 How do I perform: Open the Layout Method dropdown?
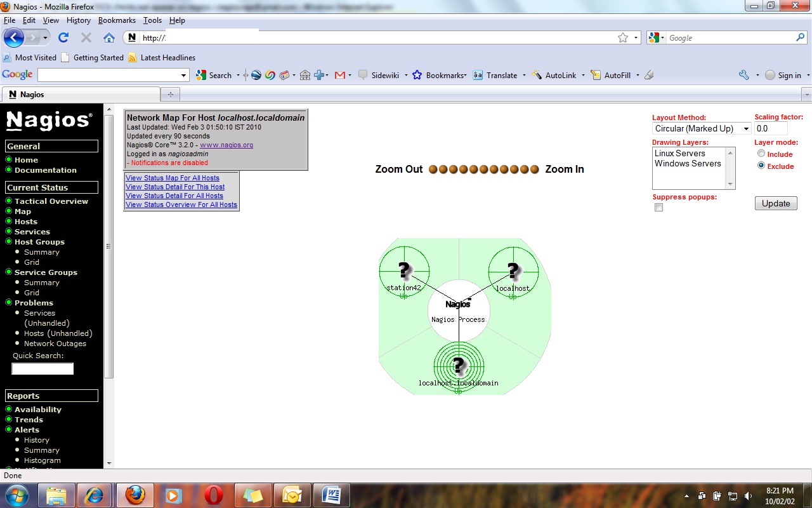coord(701,128)
